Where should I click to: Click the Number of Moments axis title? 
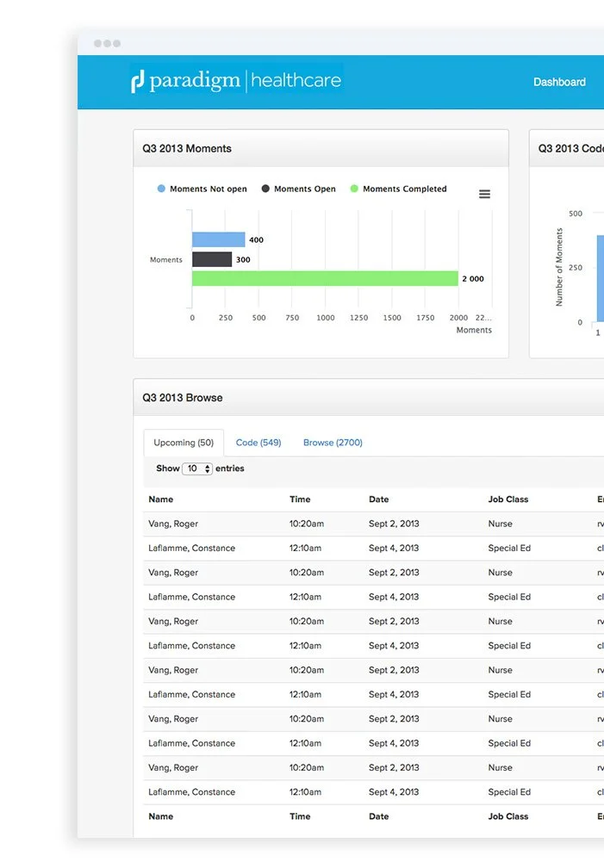pos(559,267)
